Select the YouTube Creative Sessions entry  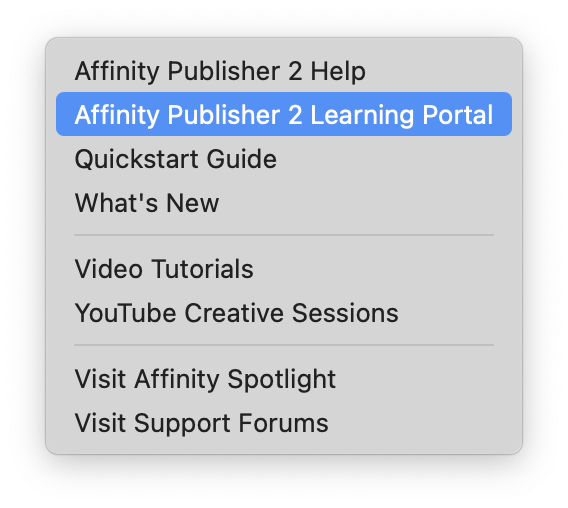pos(284,313)
